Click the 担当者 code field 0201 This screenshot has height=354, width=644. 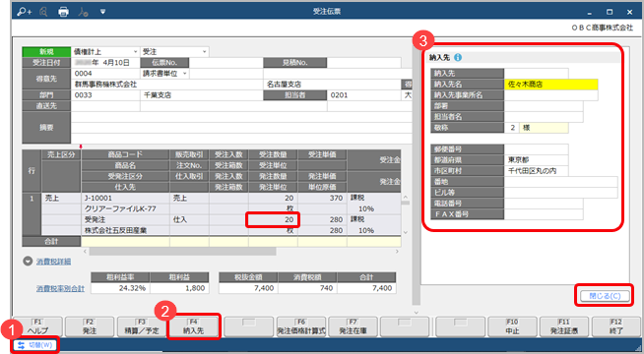tap(364, 95)
